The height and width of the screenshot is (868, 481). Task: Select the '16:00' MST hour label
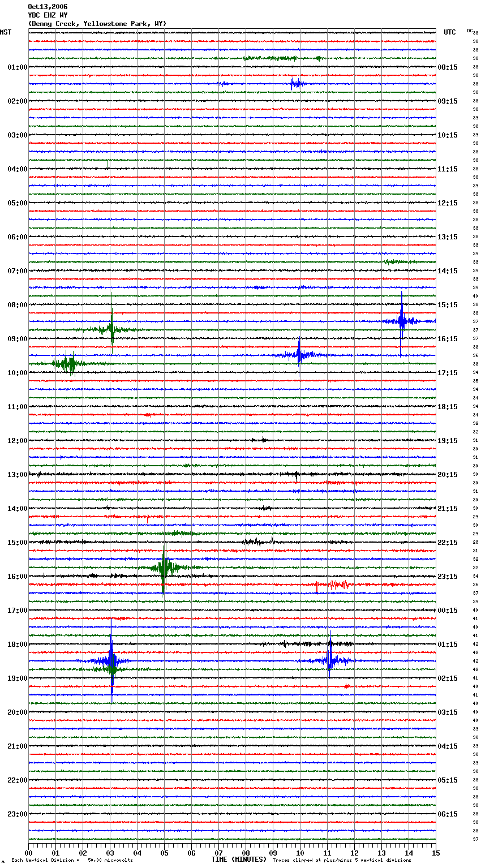pos(18,577)
